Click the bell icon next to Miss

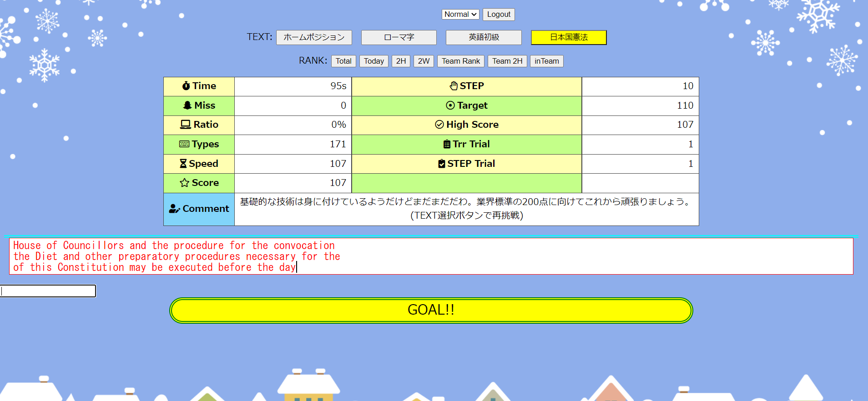[x=187, y=105]
